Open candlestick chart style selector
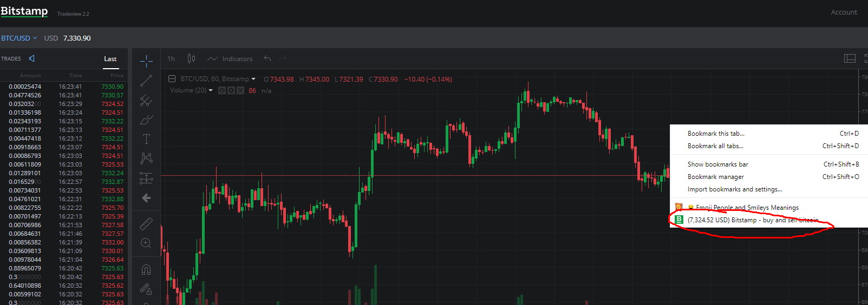Screen dimensions: 868x305 [191, 58]
